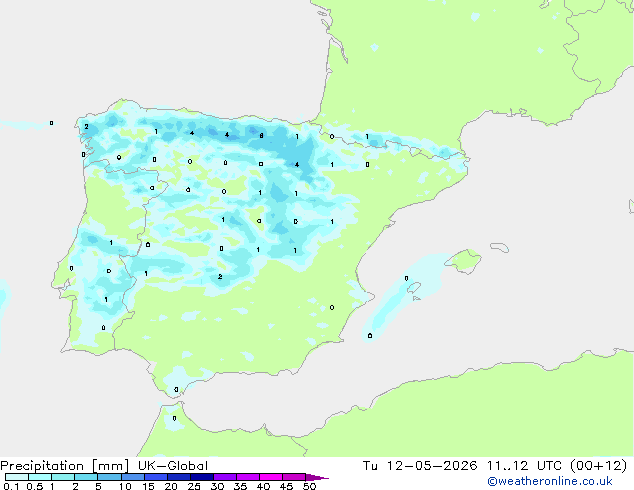The height and width of the screenshot is (490, 634).
Task: Click the 35–40 mm legend swatch
Action: (247, 477)
